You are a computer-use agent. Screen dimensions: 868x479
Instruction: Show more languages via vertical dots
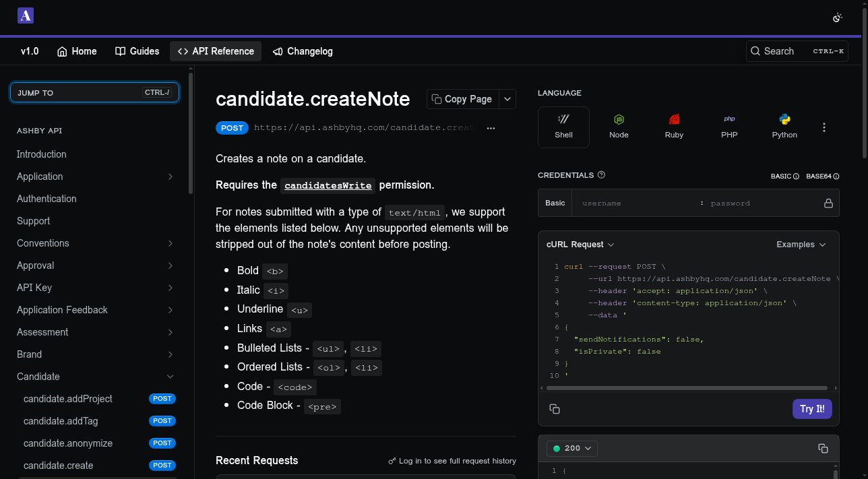coord(824,127)
